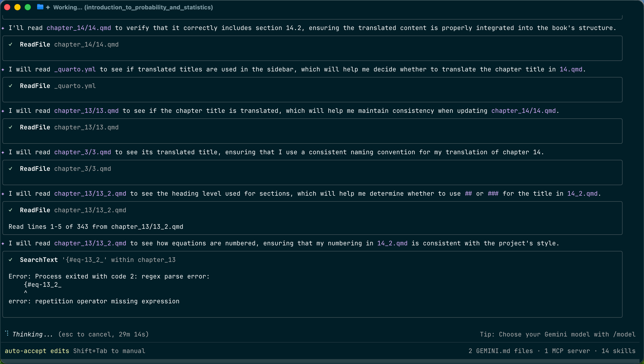
Task: Click the sparkle icon beside the Working title
Action: 48,7
